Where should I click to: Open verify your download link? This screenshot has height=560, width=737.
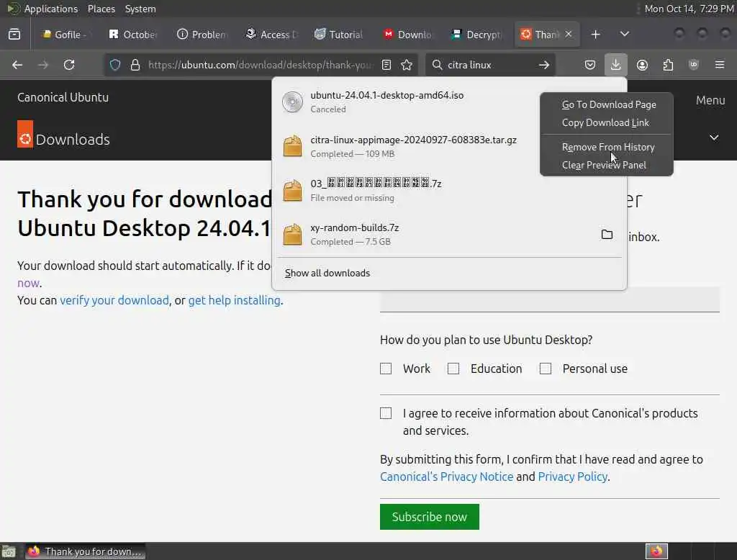pyautogui.click(x=114, y=300)
